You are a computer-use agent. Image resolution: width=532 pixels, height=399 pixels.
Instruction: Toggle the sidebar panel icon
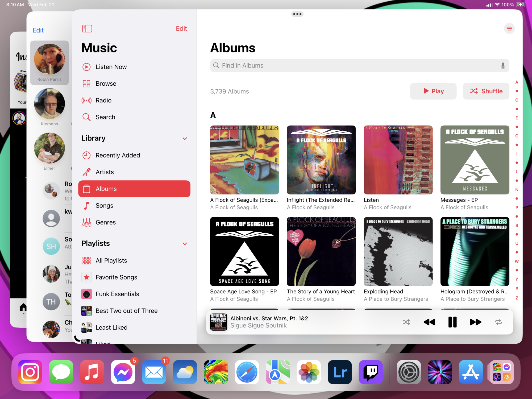click(x=87, y=28)
